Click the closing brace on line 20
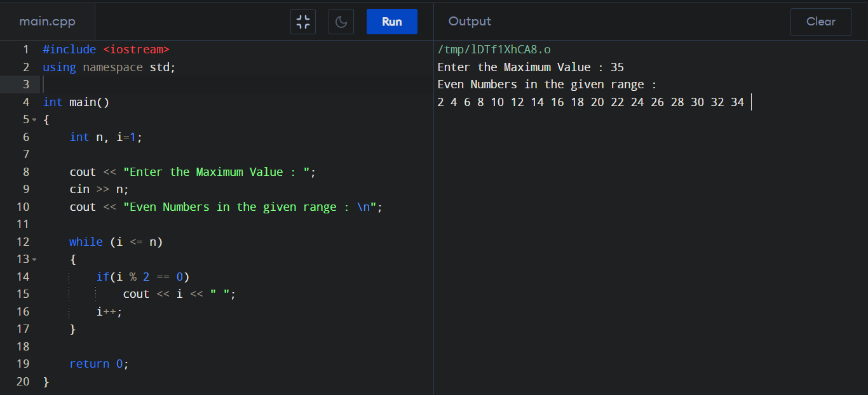Screen dimensions: 868x395 point(46,382)
